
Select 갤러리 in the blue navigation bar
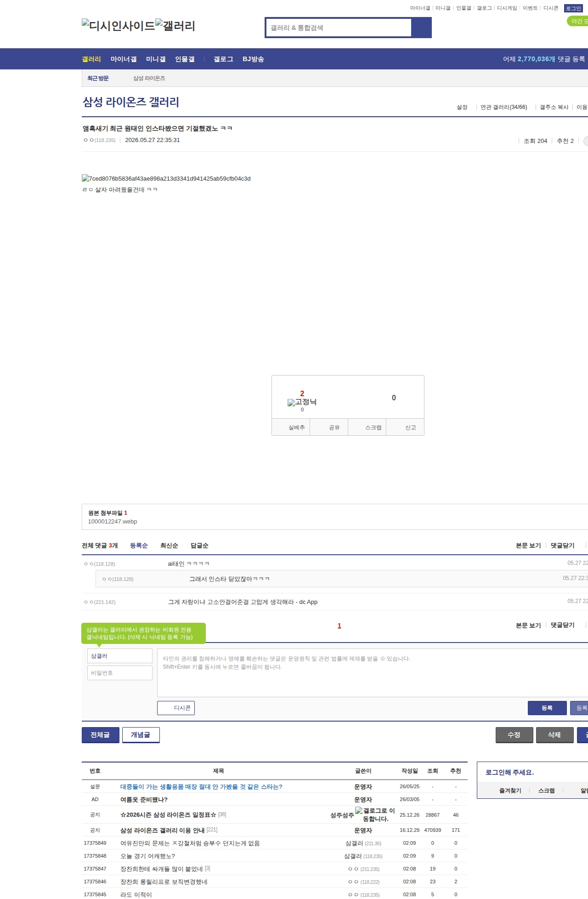(x=91, y=59)
